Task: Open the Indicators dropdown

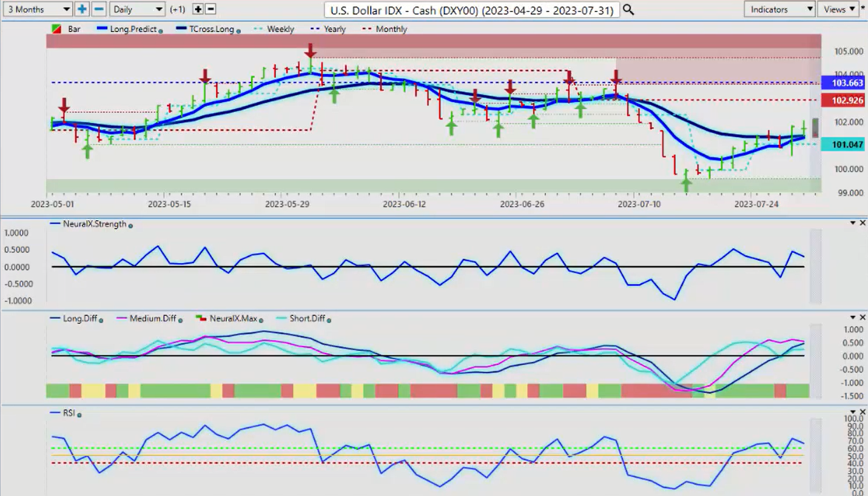Action: 779,9
